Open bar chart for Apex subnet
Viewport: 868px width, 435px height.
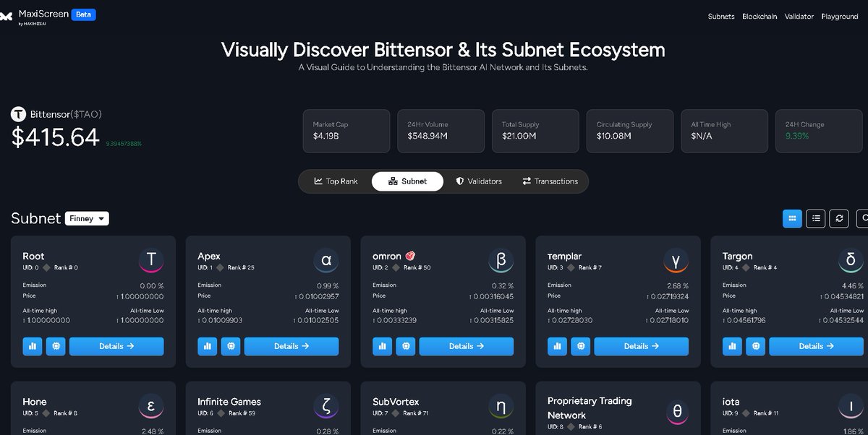pyautogui.click(x=207, y=346)
